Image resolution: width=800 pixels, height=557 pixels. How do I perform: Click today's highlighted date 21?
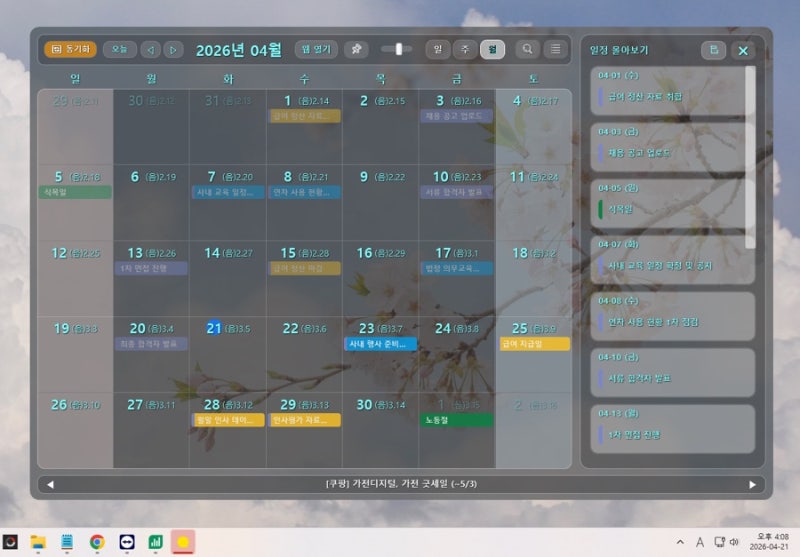tap(214, 328)
